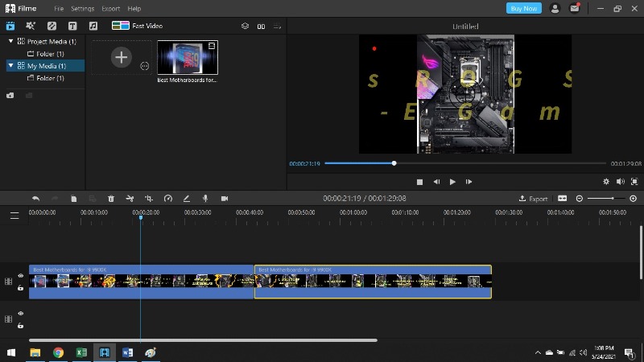Open the import options ellipsis icon
Image resolution: width=644 pixels, height=362 pixels.
tap(145, 66)
